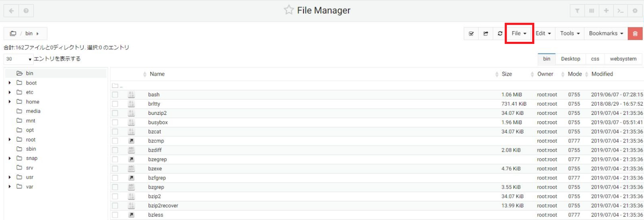Image resolution: width=644 pixels, height=220 pixels.
Task: Click the red trash delete button
Action: (635, 33)
